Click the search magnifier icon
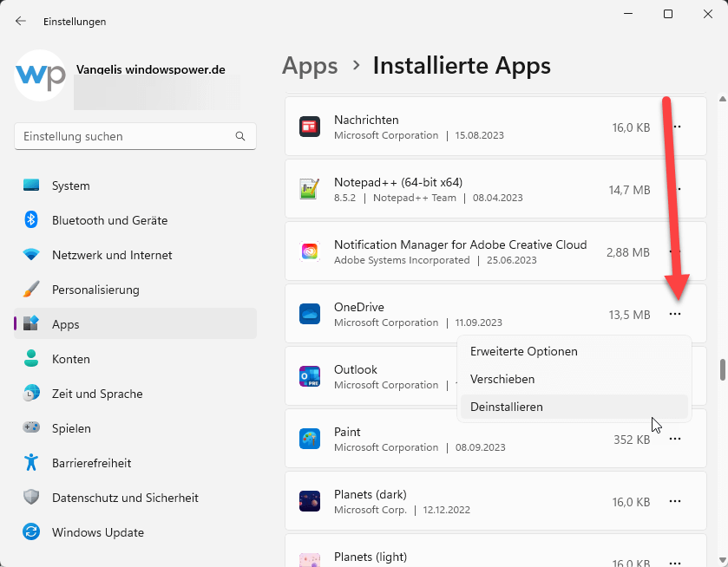The width and height of the screenshot is (728, 567). click(x=240, y=136)
